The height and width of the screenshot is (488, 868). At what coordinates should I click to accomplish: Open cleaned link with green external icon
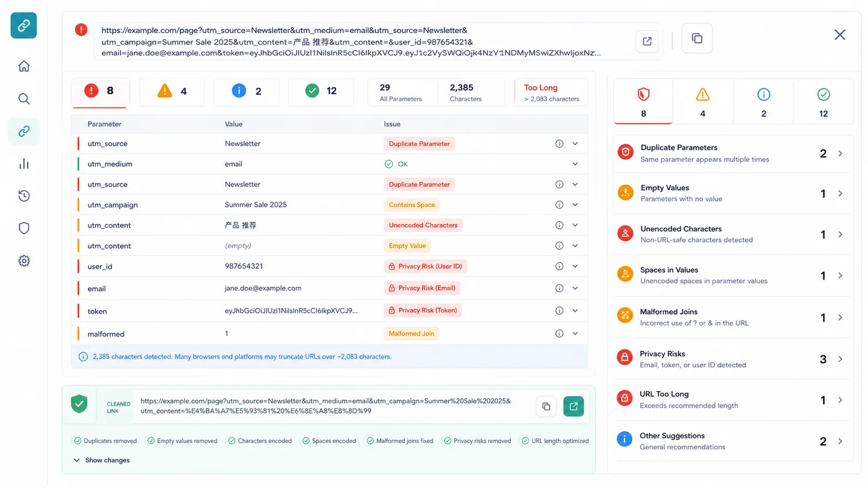(573, 406)
